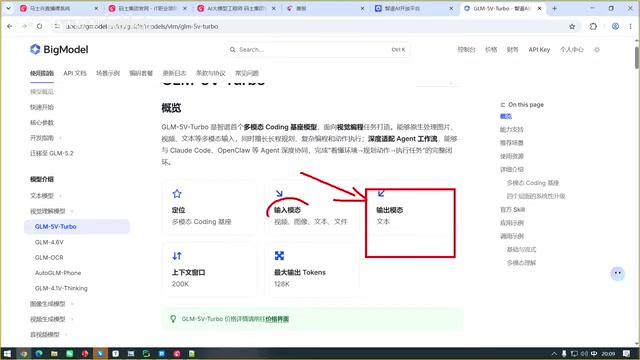Open the 场景示例 tab
The height and width of the screenshot is (360, 640).
click(x=108, y=73)
